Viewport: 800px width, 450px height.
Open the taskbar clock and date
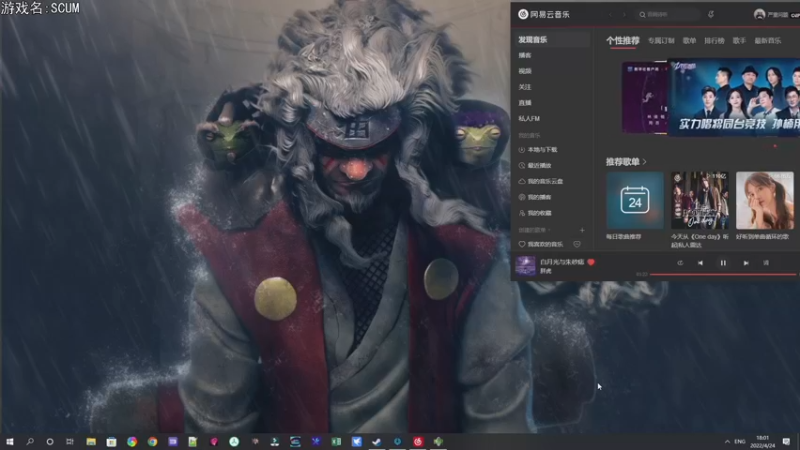click(x=762, y=441)
